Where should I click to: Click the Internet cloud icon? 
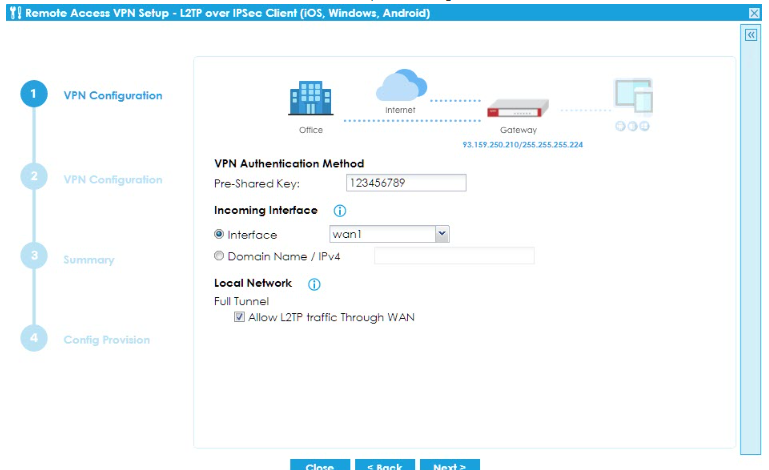400,85
